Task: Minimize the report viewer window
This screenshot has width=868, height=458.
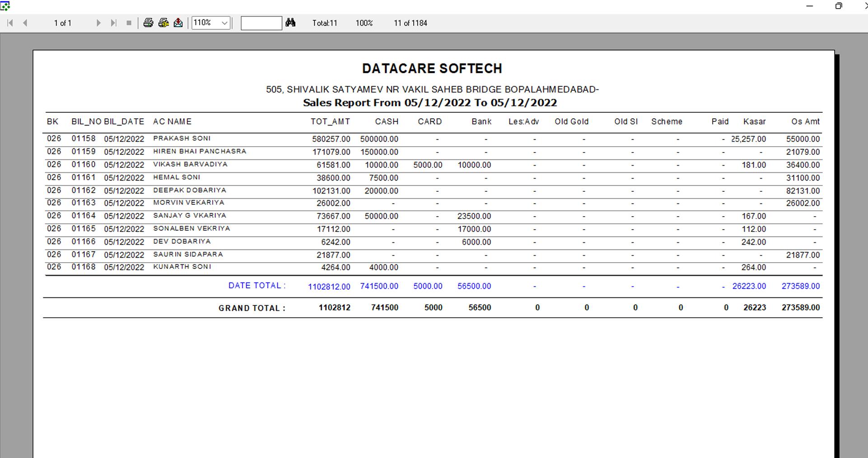Action: (809, 6)
